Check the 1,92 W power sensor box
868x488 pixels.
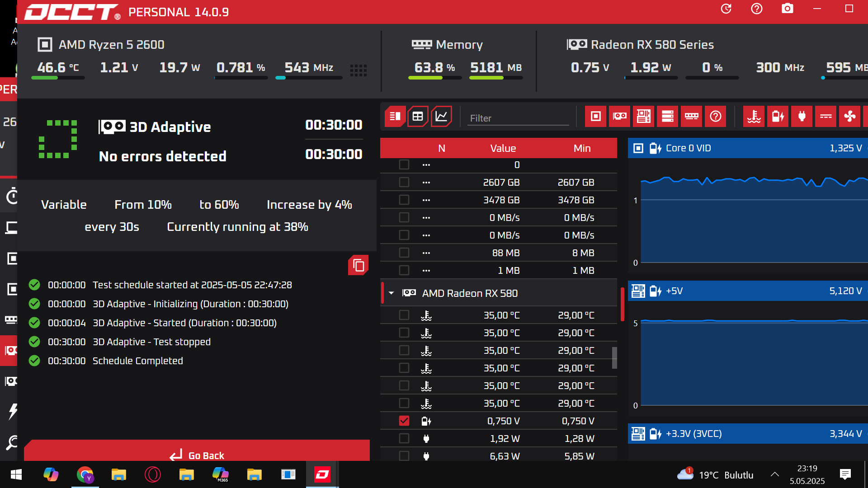pyautogui.click(x=404, y=438)
